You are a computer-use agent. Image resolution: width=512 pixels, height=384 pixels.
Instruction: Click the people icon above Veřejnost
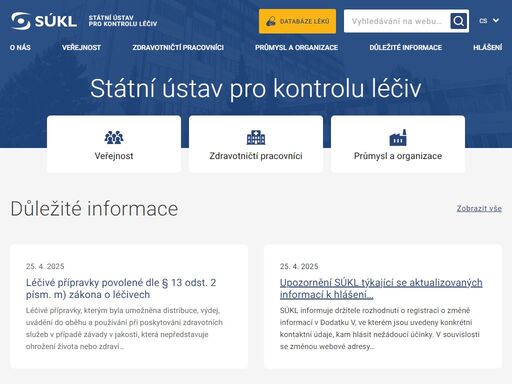(114, 137)
